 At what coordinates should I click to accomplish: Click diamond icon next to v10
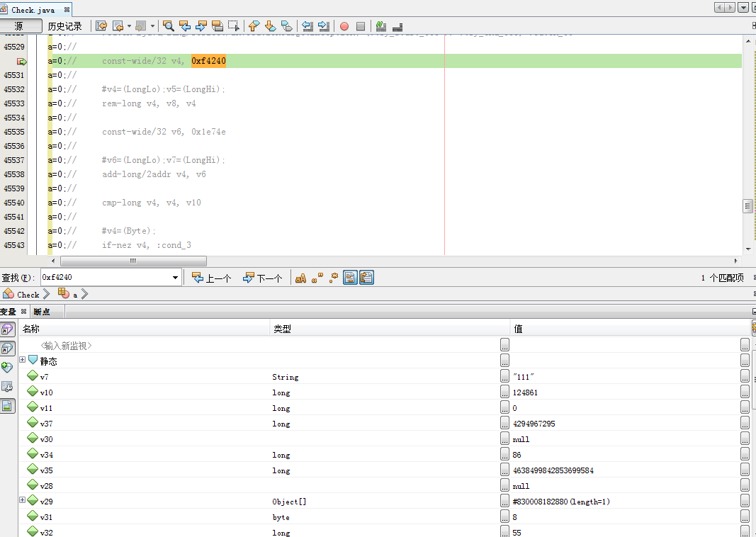point(33,391)
